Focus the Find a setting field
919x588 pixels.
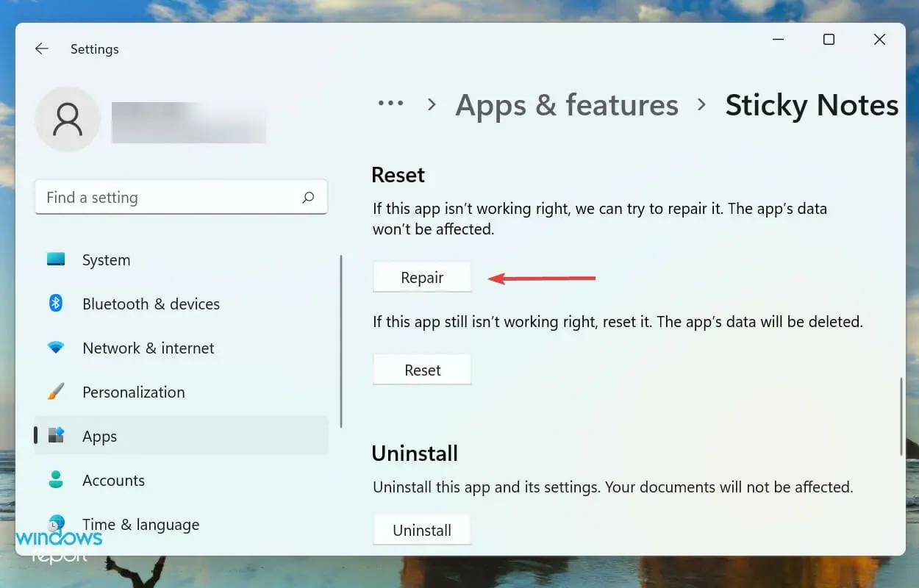tap(169, 198)
